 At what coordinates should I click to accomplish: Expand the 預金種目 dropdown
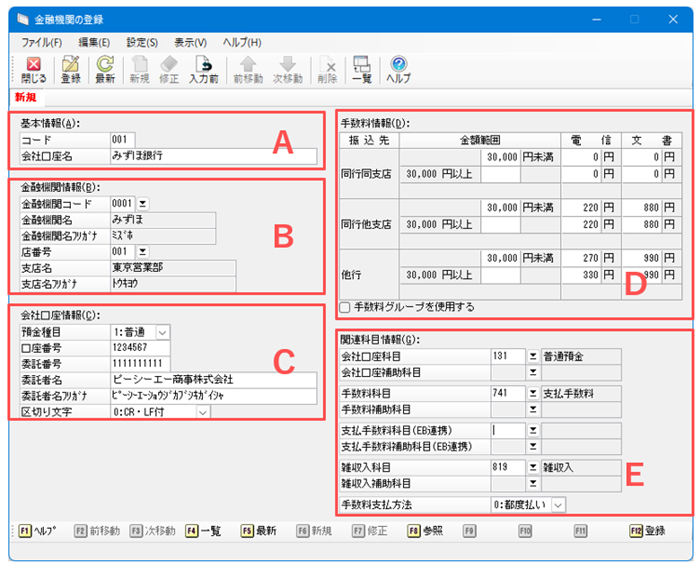[x=163, y=331]
